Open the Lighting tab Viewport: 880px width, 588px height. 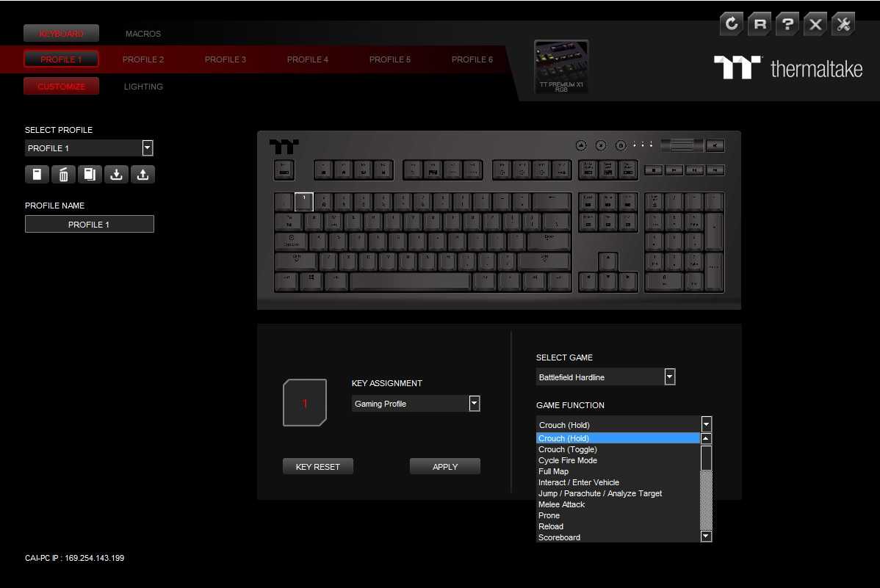point(143,87)
